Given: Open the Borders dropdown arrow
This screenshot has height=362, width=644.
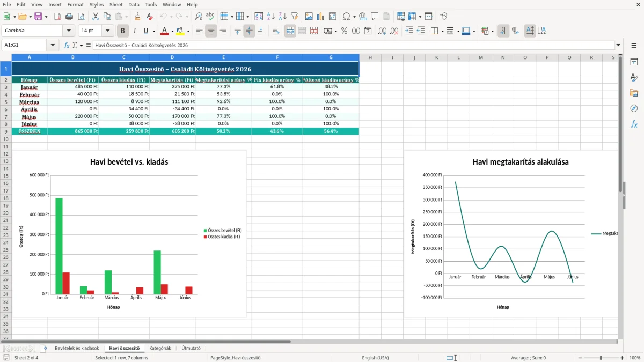Looking at the screenshot, I should (x=443, y=31).
